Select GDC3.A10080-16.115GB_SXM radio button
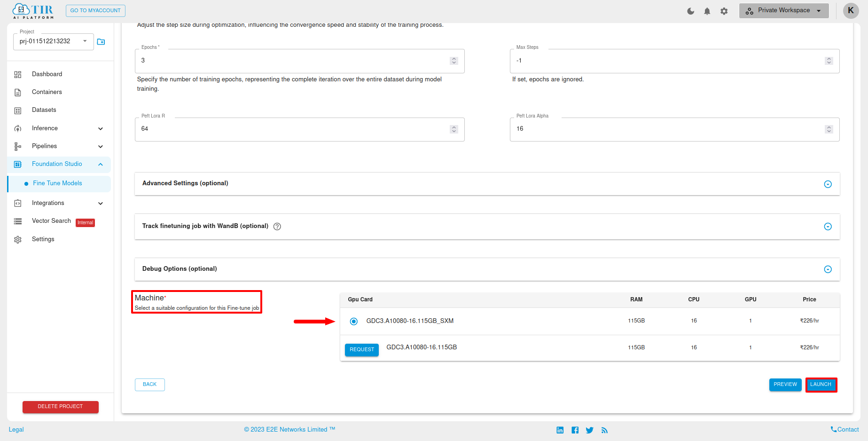Viewport: 868px width, 441px height. tap(354, 321)
